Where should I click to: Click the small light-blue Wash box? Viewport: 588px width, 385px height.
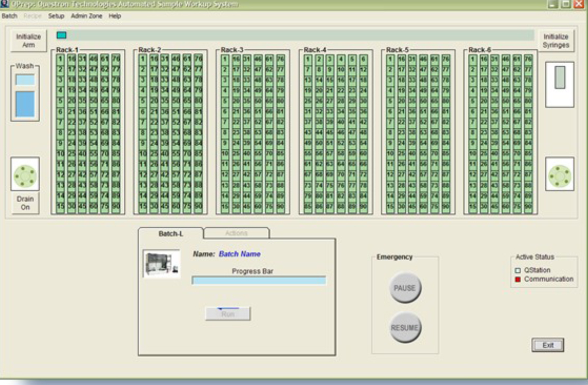pos(25,80)
